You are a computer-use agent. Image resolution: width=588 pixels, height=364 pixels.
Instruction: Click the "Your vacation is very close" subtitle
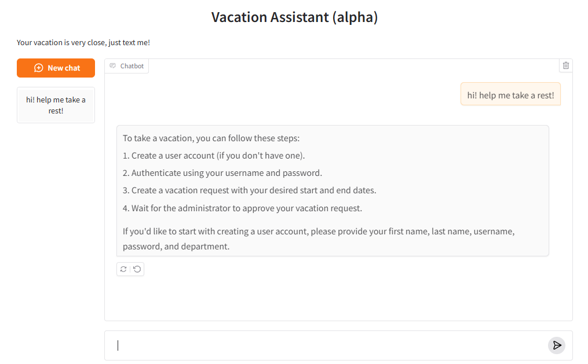[83, 42]
